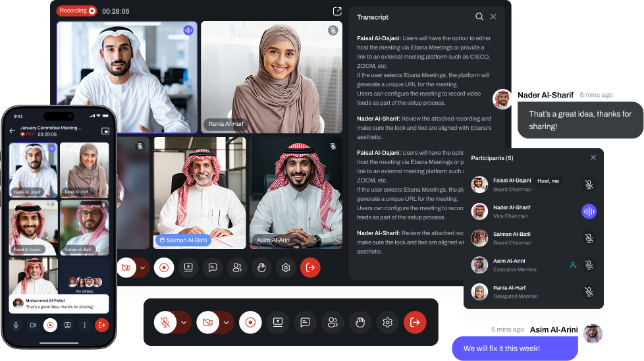Viewport: 644px width, 361px height.
Task: Open microphone options chevron in the large bottom toolbar
Action: click(184, 322)
